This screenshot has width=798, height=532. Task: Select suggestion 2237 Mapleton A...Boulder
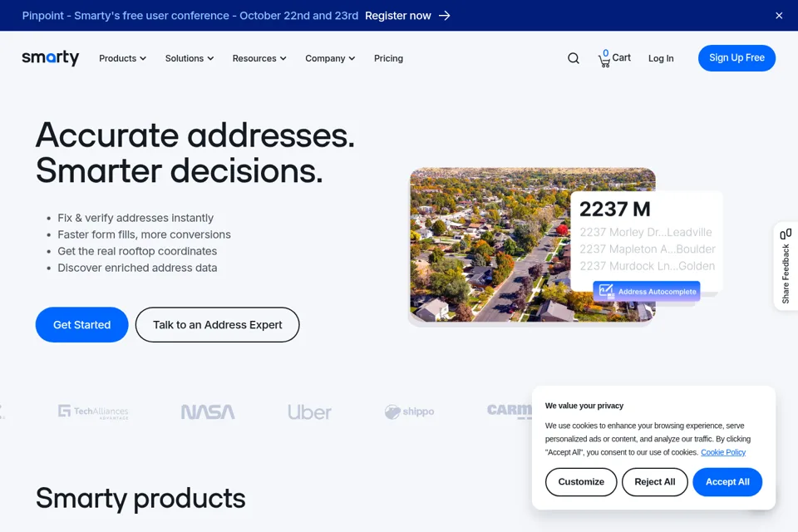coord(648,249)
